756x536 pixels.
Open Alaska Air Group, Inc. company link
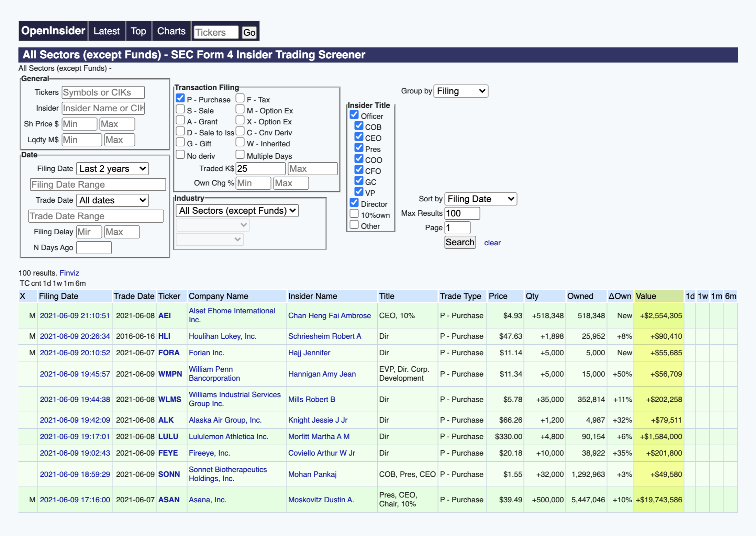(x=225, y=420)
